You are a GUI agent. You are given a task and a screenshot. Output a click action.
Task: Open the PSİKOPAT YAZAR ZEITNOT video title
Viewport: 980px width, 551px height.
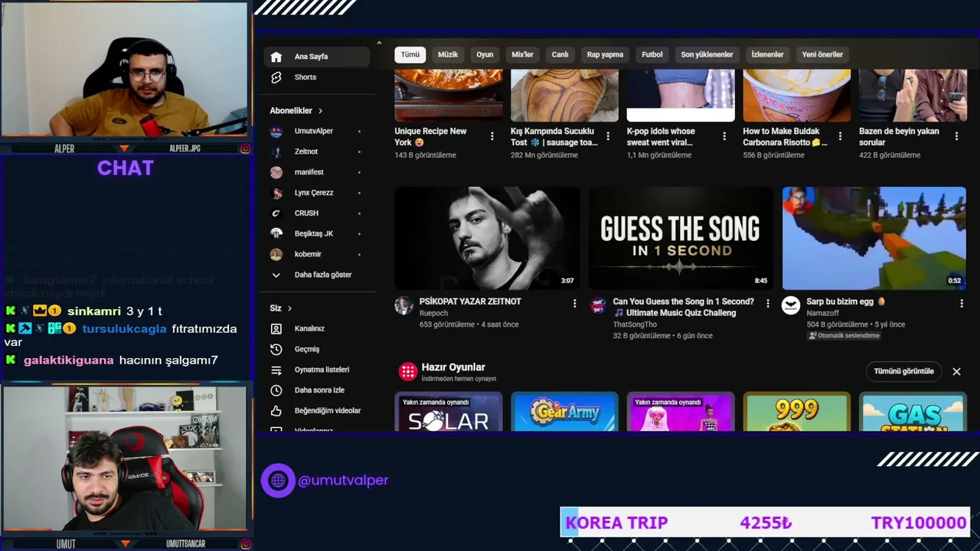[470, 302]
